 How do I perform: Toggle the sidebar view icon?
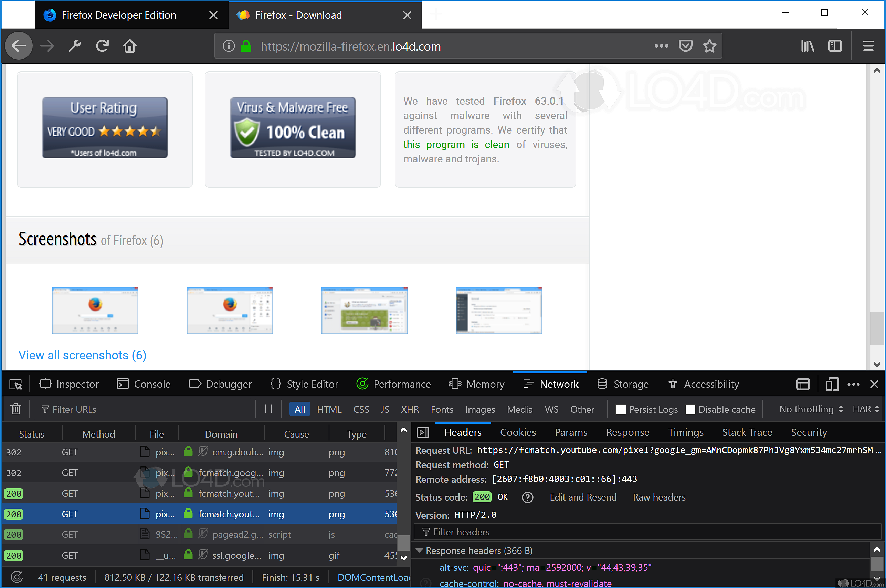[835, 46]
